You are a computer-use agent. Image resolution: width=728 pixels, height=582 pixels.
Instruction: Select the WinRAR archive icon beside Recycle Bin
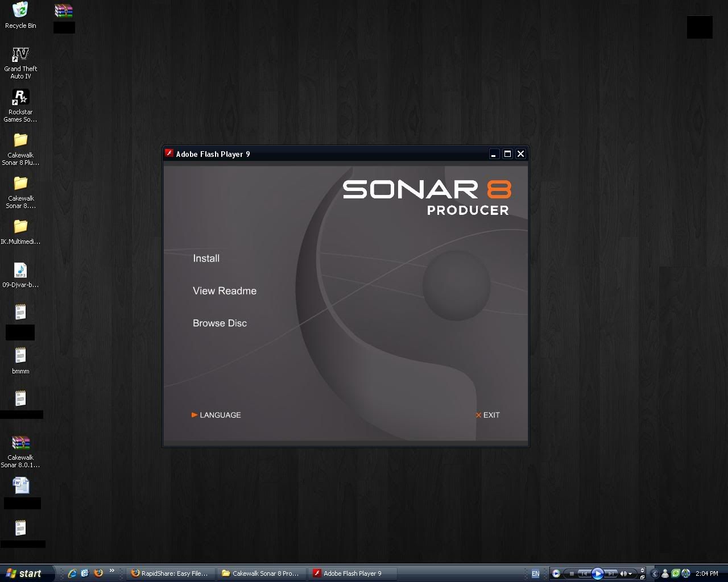64,11
